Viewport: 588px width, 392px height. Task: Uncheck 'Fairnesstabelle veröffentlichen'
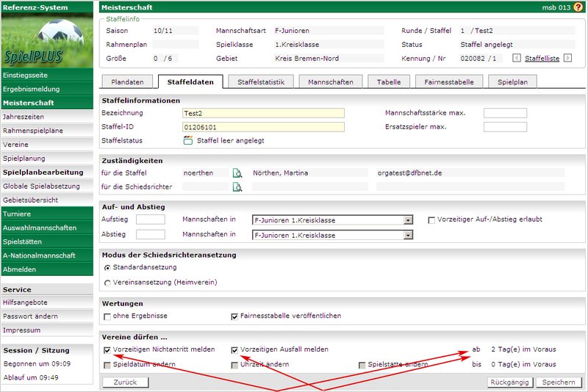235,316
